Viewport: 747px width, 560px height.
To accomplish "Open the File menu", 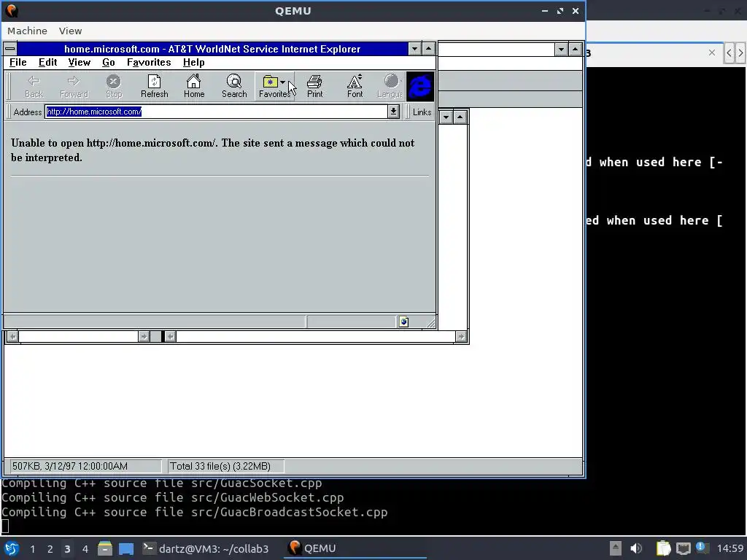I will coord(18,63).
